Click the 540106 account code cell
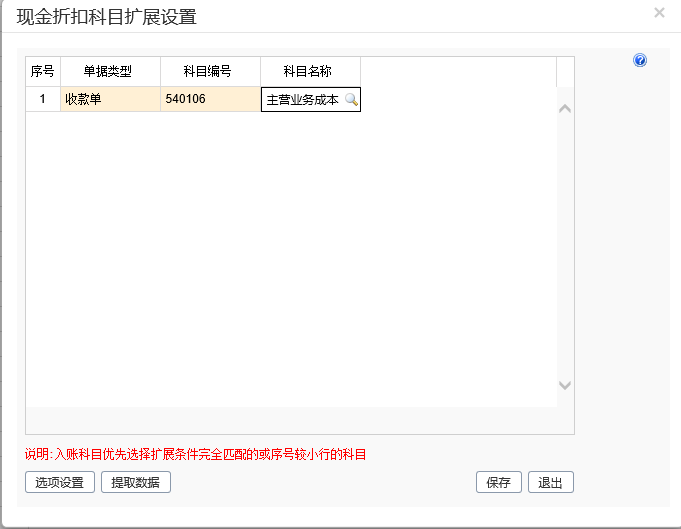The width and height of the screenshot is (681, 529). point(210,100)
